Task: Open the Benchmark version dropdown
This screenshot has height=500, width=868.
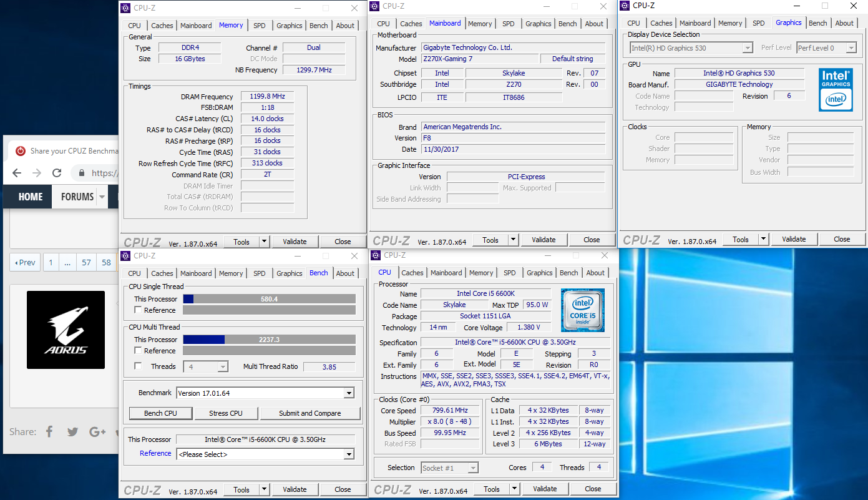Action: [265, 393]
